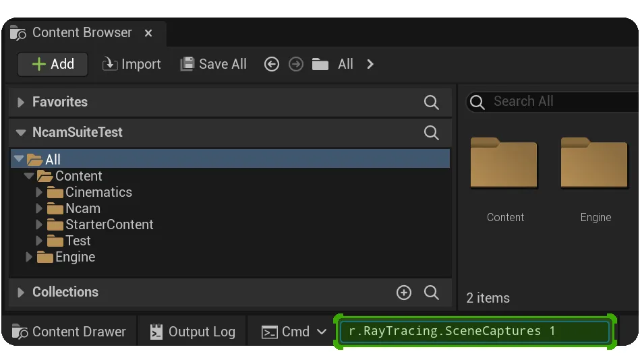
Task: Expand the Test folder arrow
Action: [x=38, y=241]
